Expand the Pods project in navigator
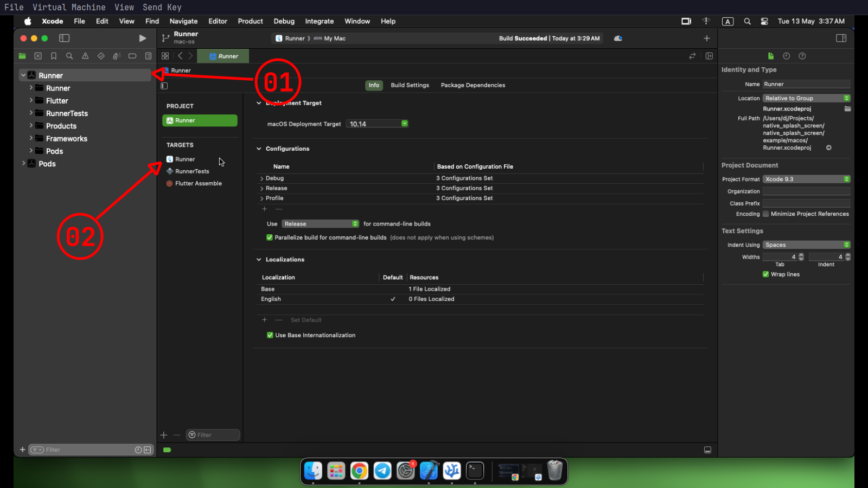The height and width of the screenshot is (488, 868). tap(23, 163)
